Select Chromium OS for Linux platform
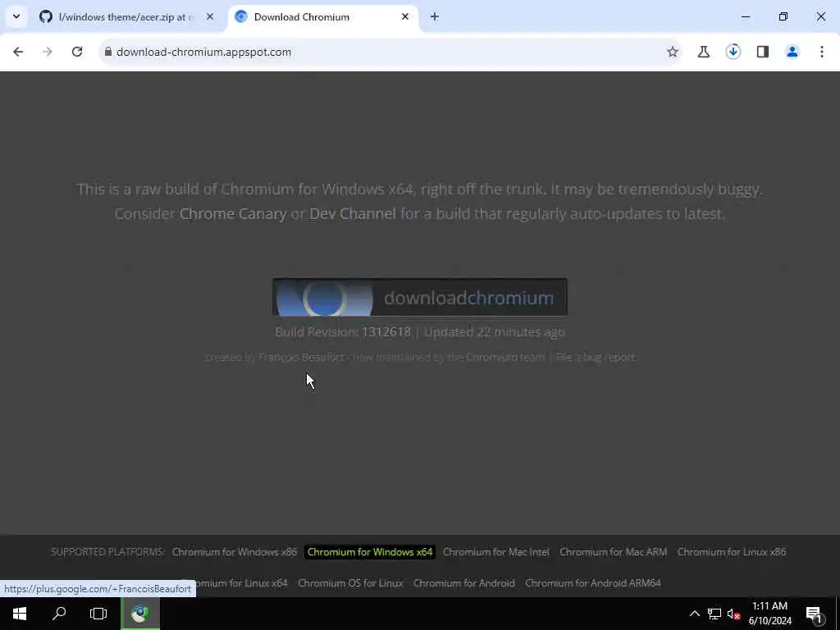 coord(350,583)
